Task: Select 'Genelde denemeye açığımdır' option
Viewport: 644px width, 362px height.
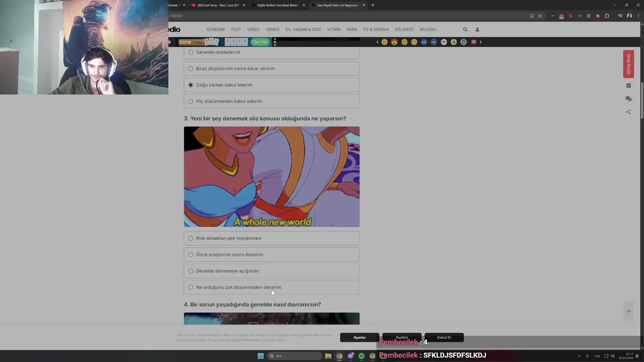Action: [272, 271]
